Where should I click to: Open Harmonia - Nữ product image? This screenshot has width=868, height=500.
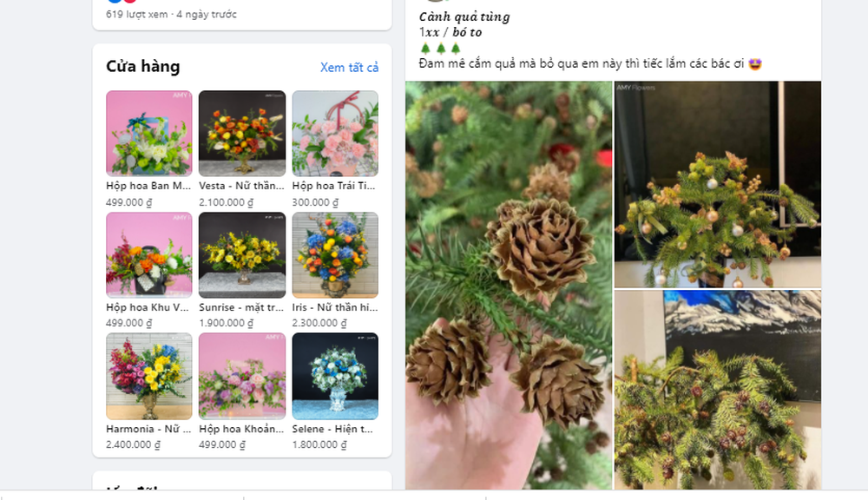149,376
